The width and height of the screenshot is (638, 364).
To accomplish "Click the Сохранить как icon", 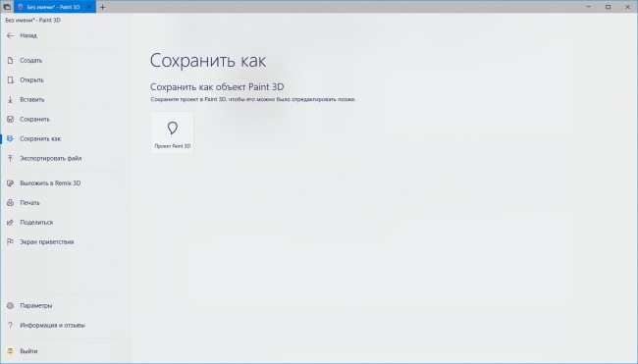I will 10,138.
